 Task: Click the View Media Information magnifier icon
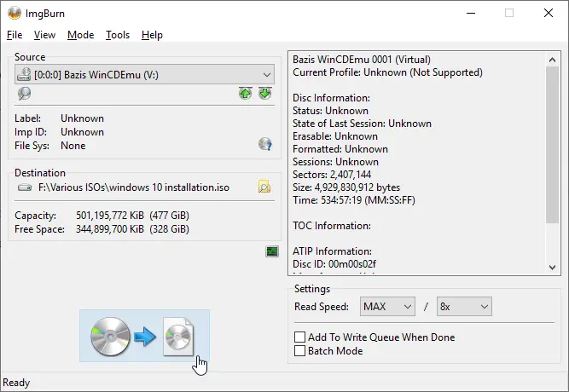click(24, 94)
